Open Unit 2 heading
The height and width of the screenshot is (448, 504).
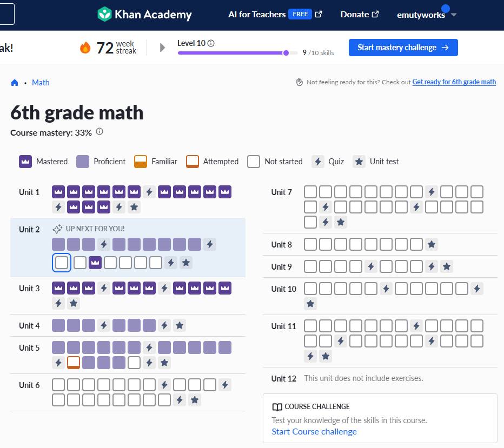(29, 229)
